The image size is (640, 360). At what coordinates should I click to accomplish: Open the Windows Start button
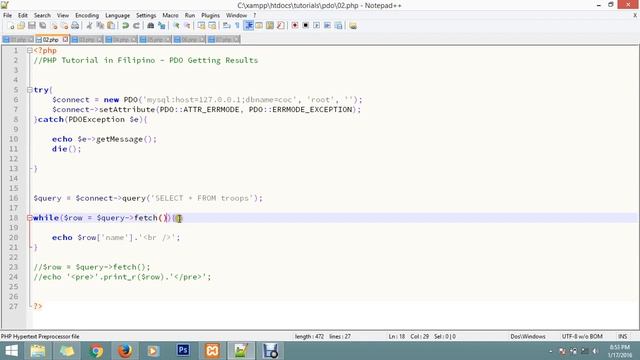tap(11, 351)
